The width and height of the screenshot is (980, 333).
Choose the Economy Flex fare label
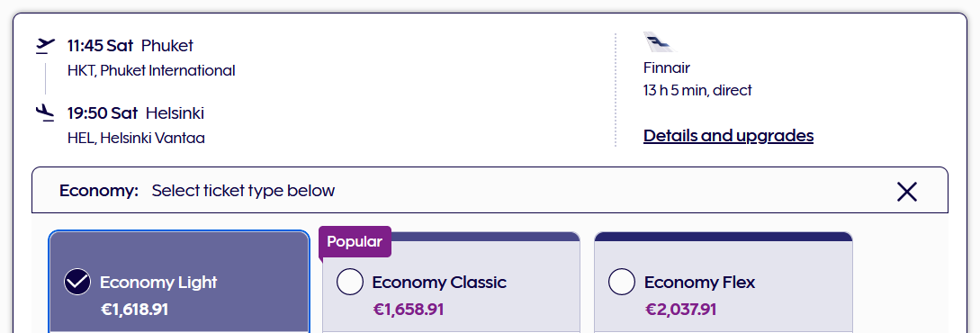click(699, 283)
